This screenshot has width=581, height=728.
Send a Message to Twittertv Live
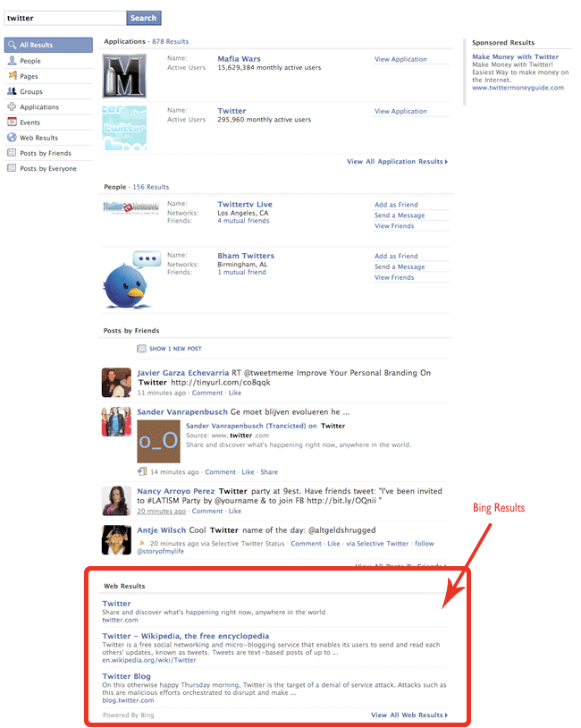click(400, 216)
